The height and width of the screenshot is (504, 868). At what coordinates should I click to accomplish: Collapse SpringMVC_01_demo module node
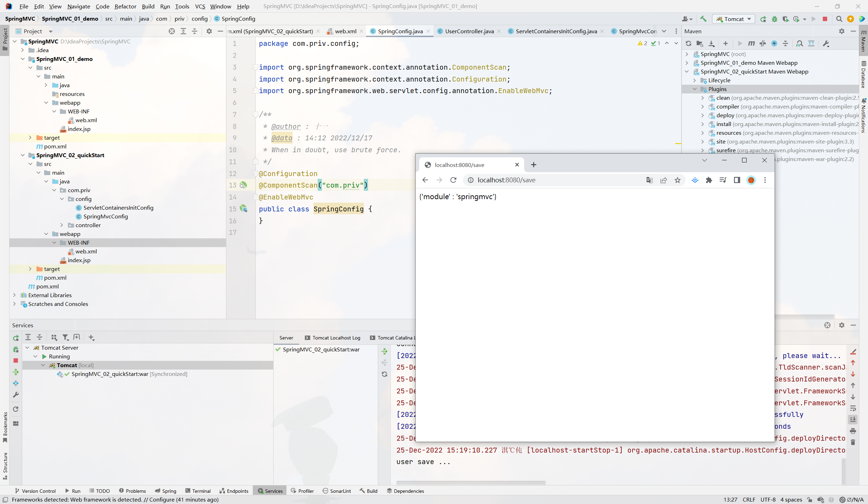(x=22, y=59)
